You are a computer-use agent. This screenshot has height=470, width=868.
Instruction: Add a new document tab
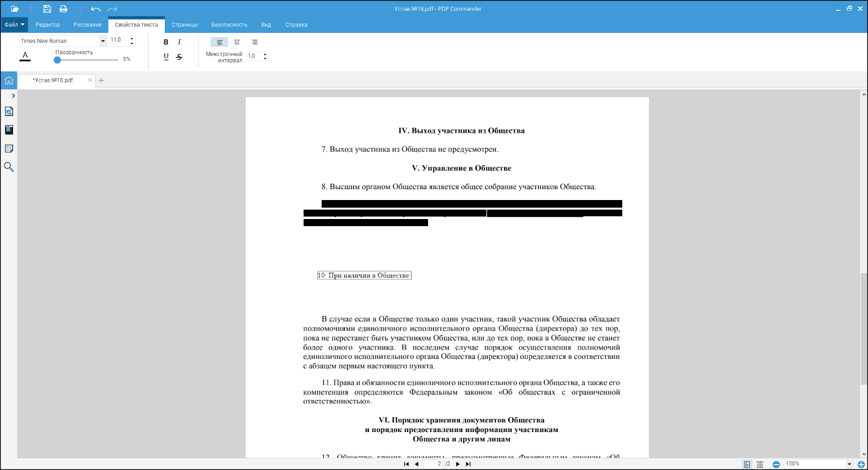click(101, 80)
